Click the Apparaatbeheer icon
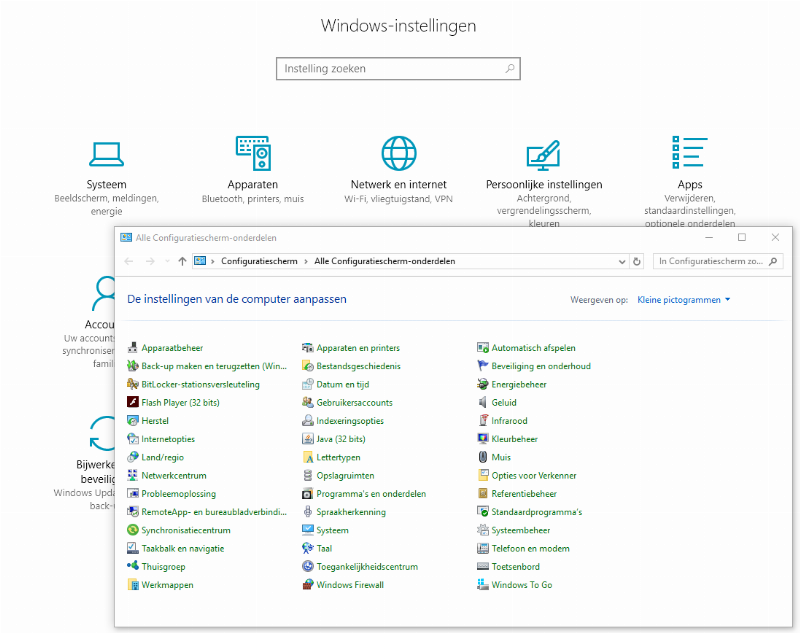This screenshot has height=633, width=800. tap(133, 348)
